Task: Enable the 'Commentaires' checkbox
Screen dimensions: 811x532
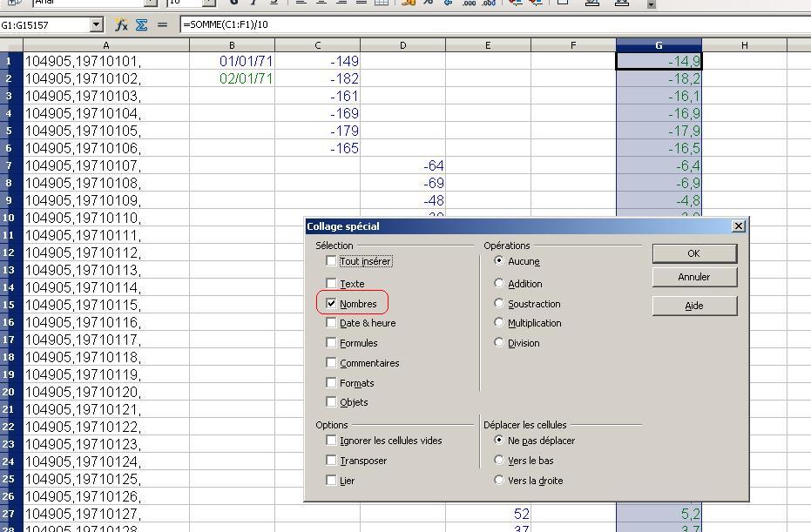Action: tap(331, 362)
